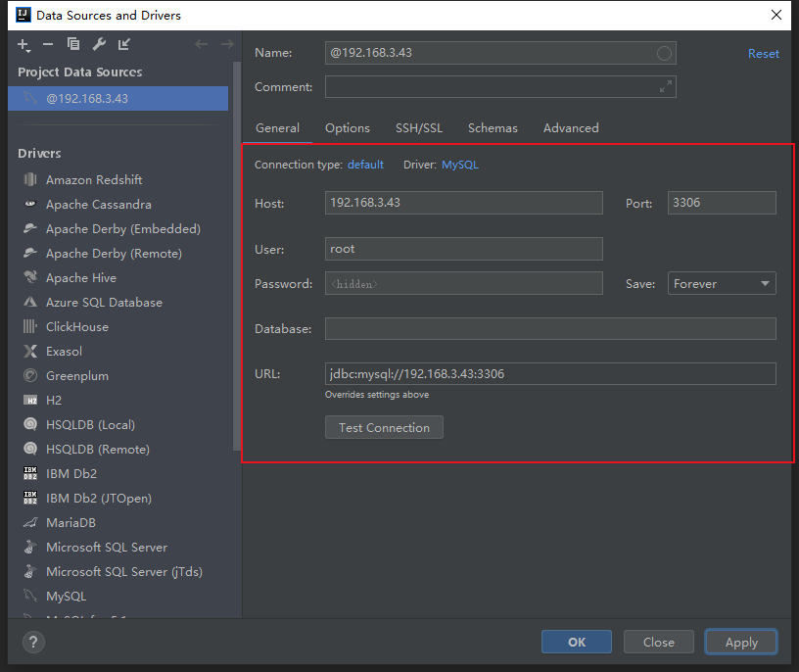Select Azure SQL Database driver icon
Image resolution: width=799 pixels, height=672 pixels.
pyautogui.click(x=30, y=302)
